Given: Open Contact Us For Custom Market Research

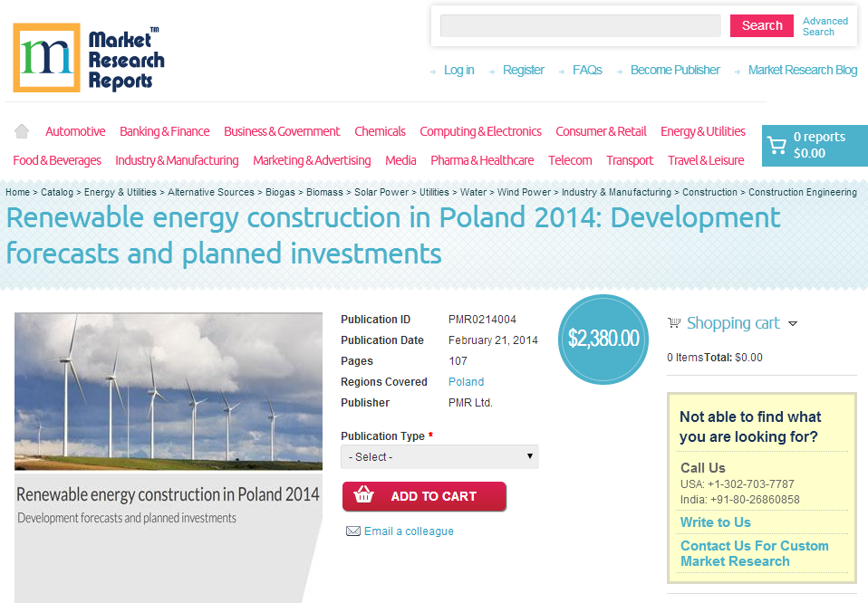Looking at the screenshot, I should (755, 553).
